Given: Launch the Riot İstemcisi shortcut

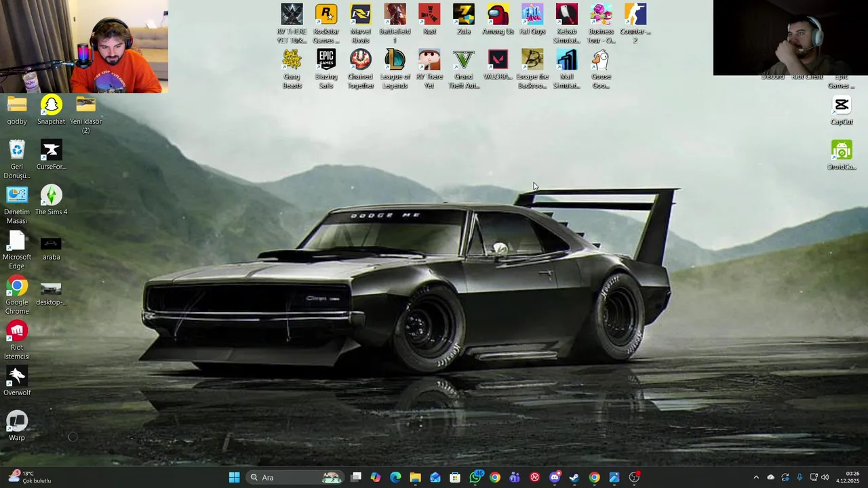Looking at the screenshot, I should (x=17, y=340).
